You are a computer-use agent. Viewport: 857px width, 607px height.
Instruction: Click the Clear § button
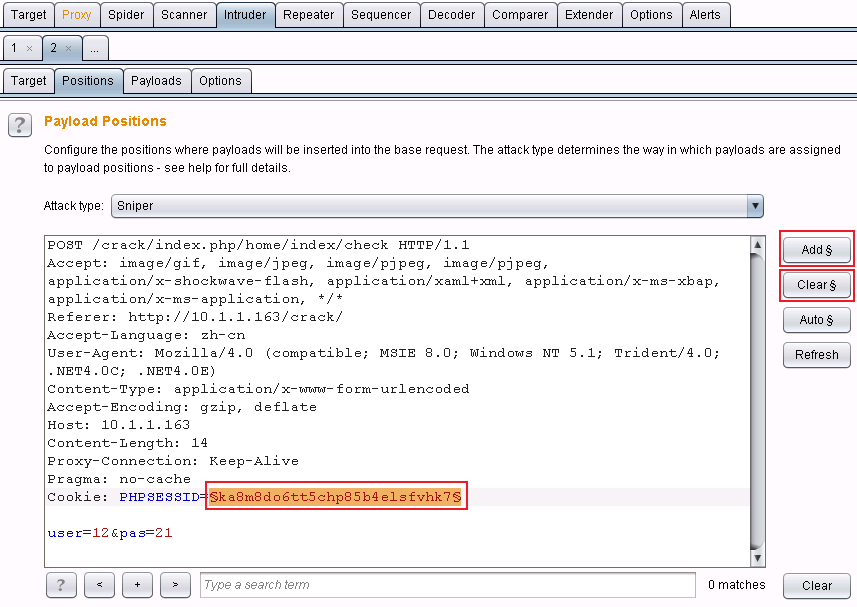point(817,285)
